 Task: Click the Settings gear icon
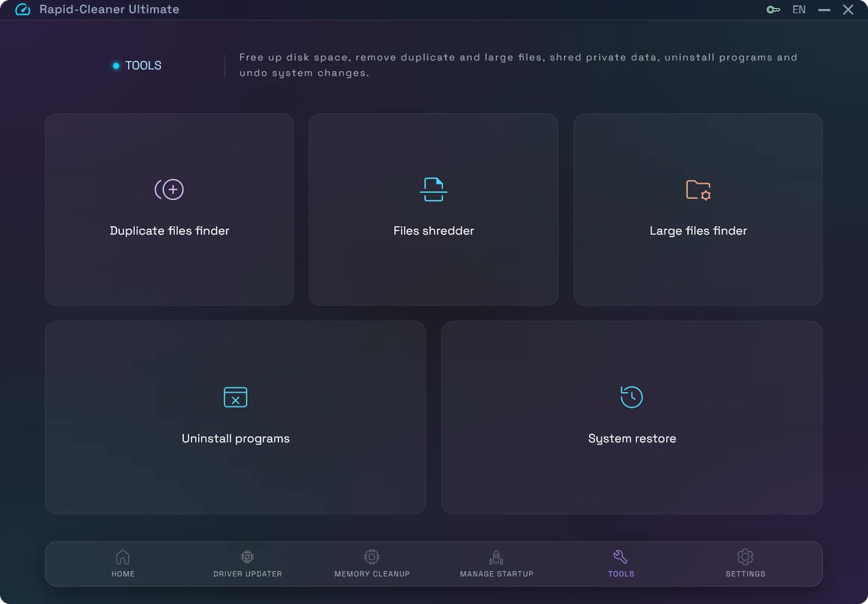coord(745,556)
